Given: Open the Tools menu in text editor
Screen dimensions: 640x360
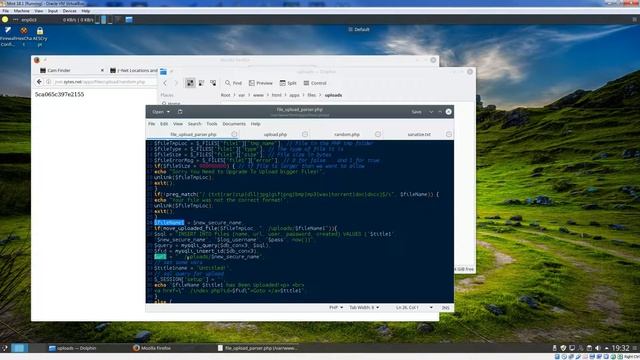Looking at the screenshot, I should click(x=212, y=124).
